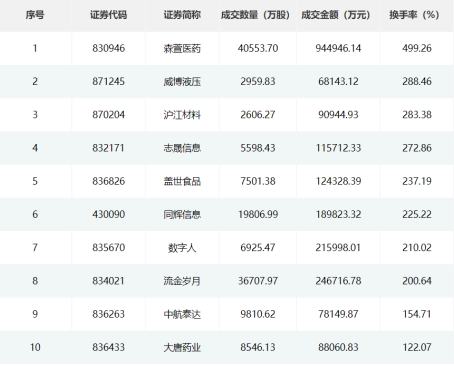Click the stock name 数字人
The width and height of the screenshot is (454, 366).
pyautogui.click(x=182, y=248)
